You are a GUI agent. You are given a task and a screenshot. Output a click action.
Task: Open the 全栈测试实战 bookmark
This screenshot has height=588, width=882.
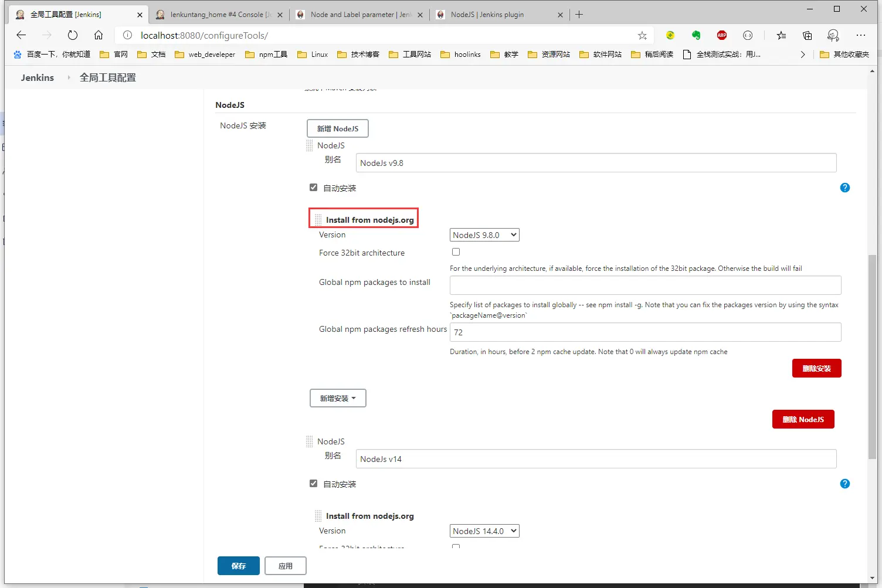(x=722, y=55)
